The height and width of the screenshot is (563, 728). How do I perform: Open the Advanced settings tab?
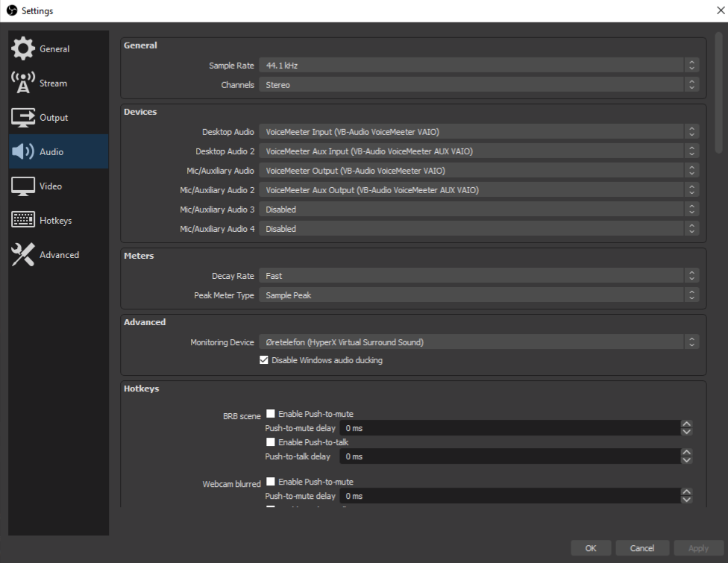point(58,254)
